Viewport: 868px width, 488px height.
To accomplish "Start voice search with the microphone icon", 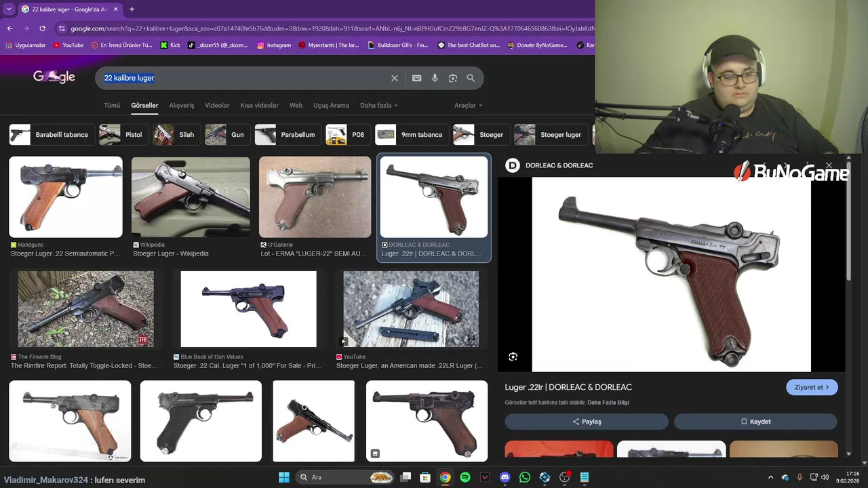I will tap(435, 78).
